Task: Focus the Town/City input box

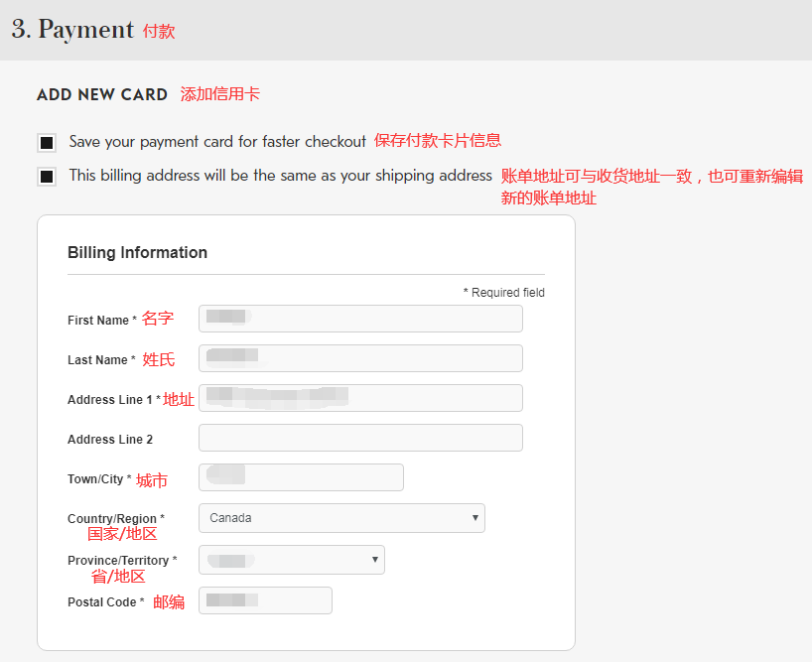Action: point(301,477)
